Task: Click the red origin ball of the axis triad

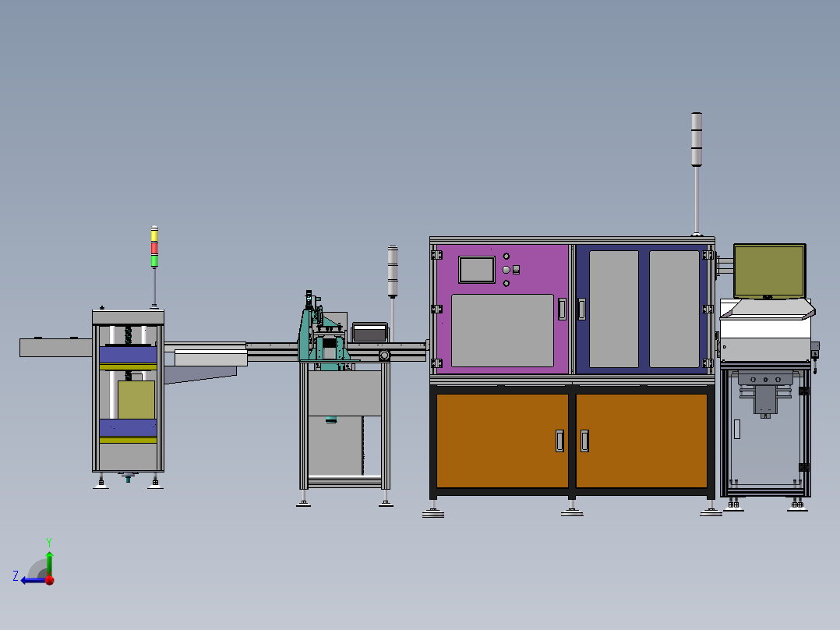Action: coord(50,580)
